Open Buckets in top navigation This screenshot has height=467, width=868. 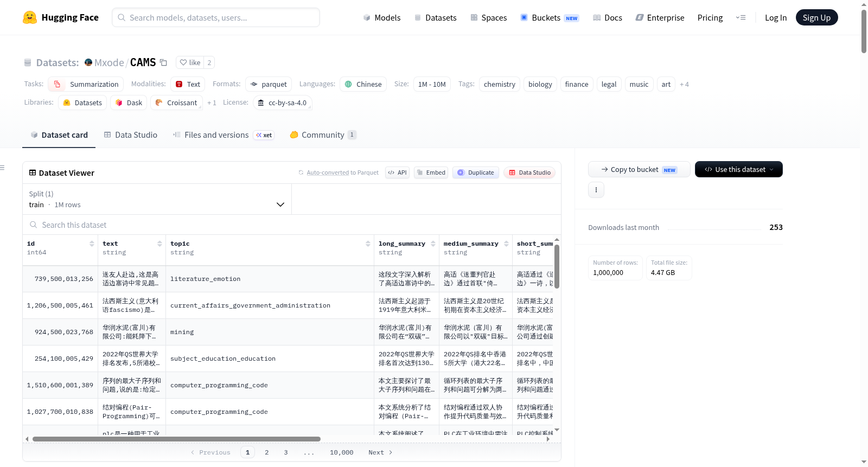550,17
